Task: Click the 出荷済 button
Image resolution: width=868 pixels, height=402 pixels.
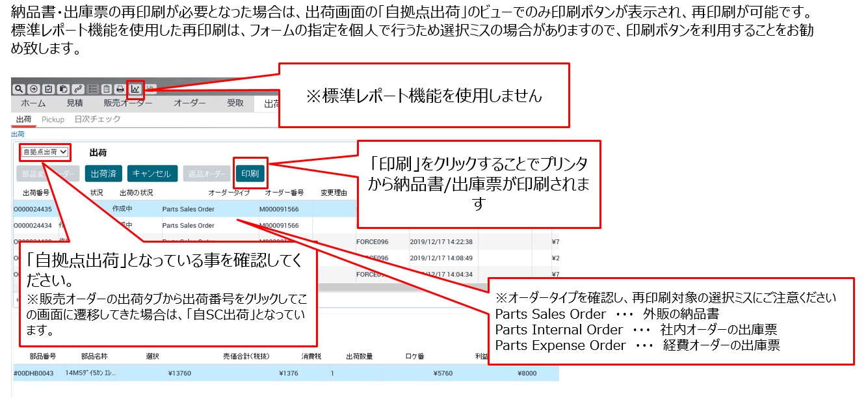Action: pos(103,174)
